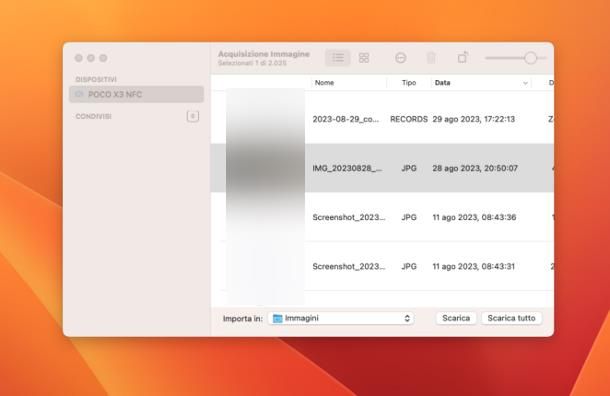This screenshot has height=396, width=610.
Task: Sort by the Data column
Action: (442, 82)
